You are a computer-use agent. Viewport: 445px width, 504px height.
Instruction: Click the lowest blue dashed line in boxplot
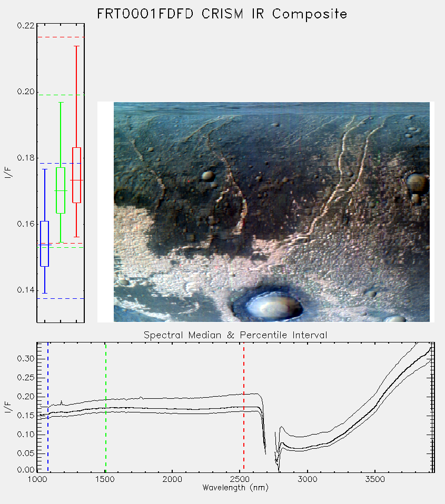coord(61,299)
